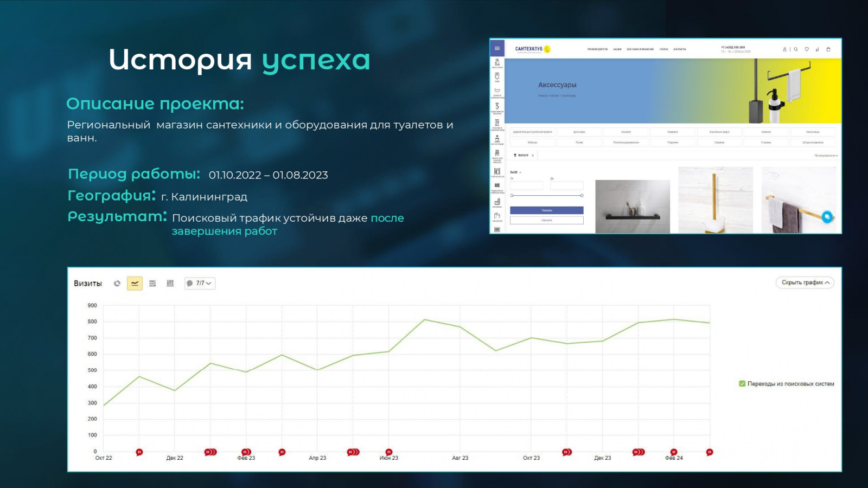
Task: Select the Поручни category chip
Action: tap(673, 143)
